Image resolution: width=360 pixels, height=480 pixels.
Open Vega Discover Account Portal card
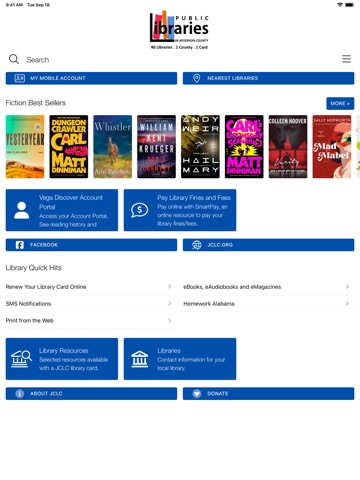(x=62, y=210)
